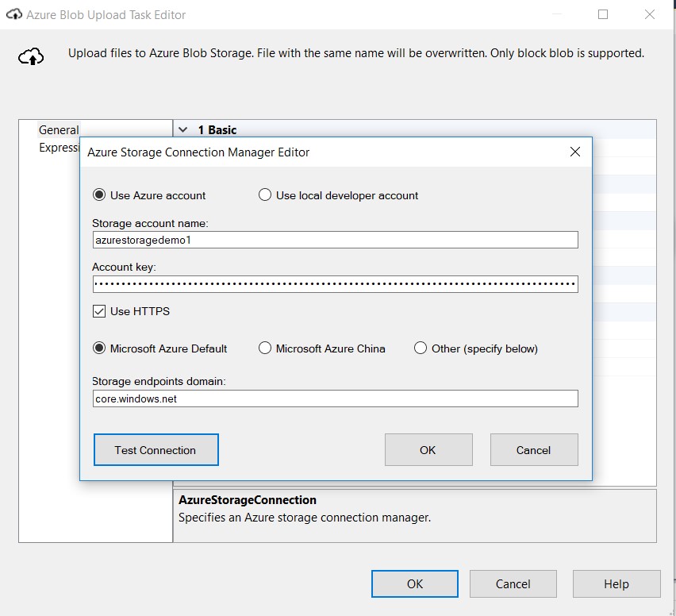Close the Azure Blob Upload Task Editor window

[651, 14]
